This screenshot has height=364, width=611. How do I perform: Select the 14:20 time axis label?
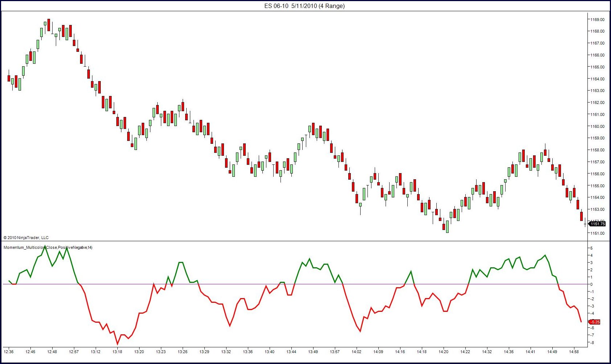click(x=444, y=352)
